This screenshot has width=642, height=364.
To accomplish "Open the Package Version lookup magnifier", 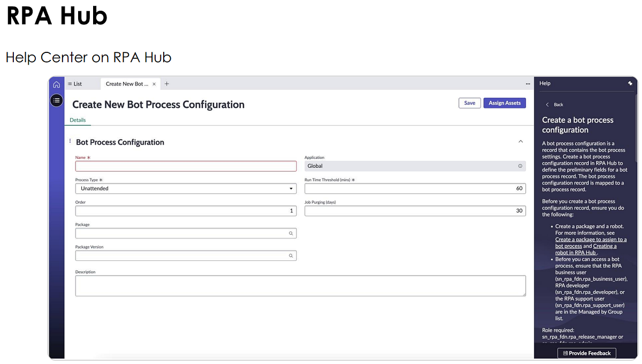I will 291,255.
